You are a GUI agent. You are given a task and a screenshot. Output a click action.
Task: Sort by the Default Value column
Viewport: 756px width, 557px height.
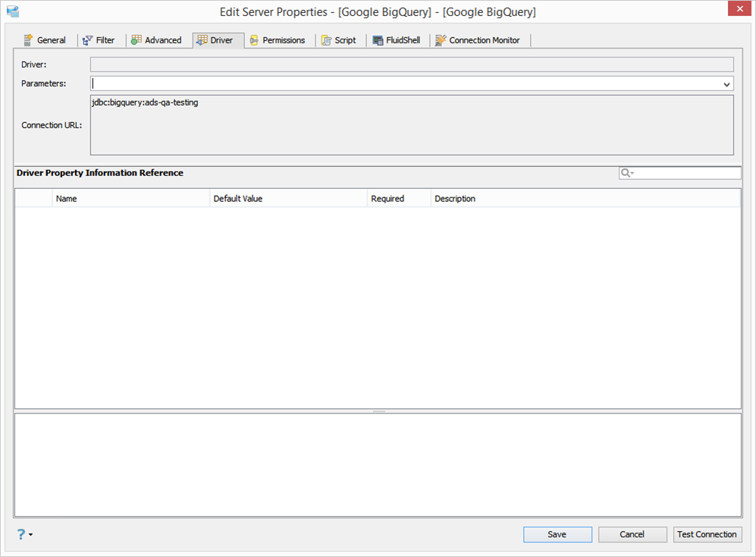click(x=288, y=198)
